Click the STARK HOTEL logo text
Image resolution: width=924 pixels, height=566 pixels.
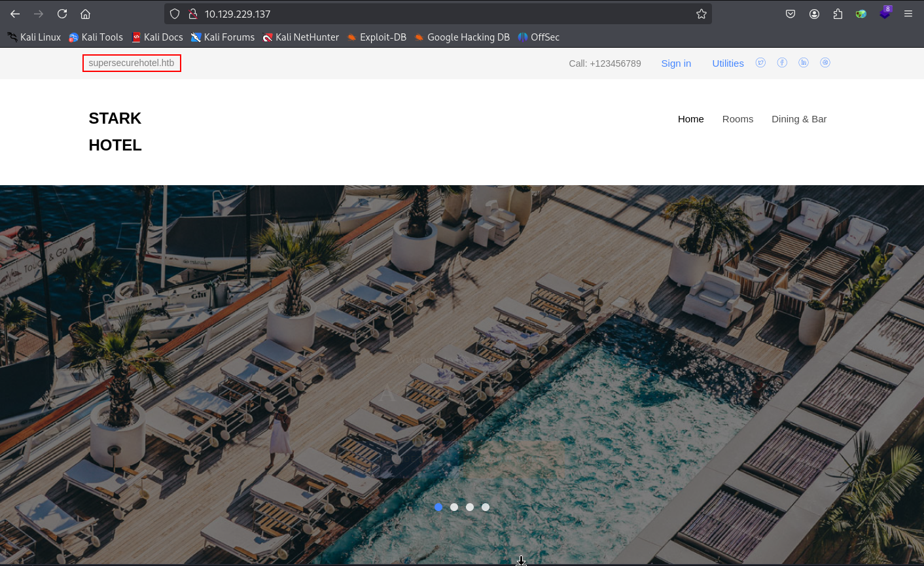click(115, 132)
